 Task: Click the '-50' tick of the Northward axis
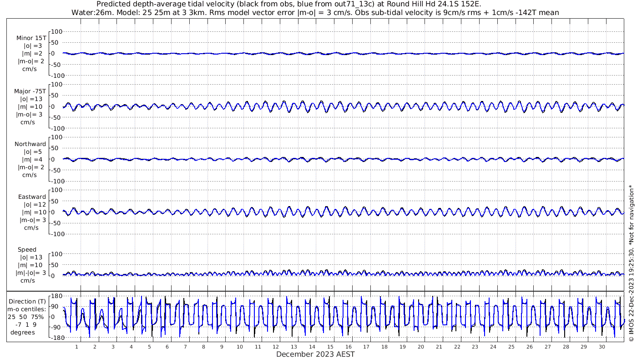56,170
